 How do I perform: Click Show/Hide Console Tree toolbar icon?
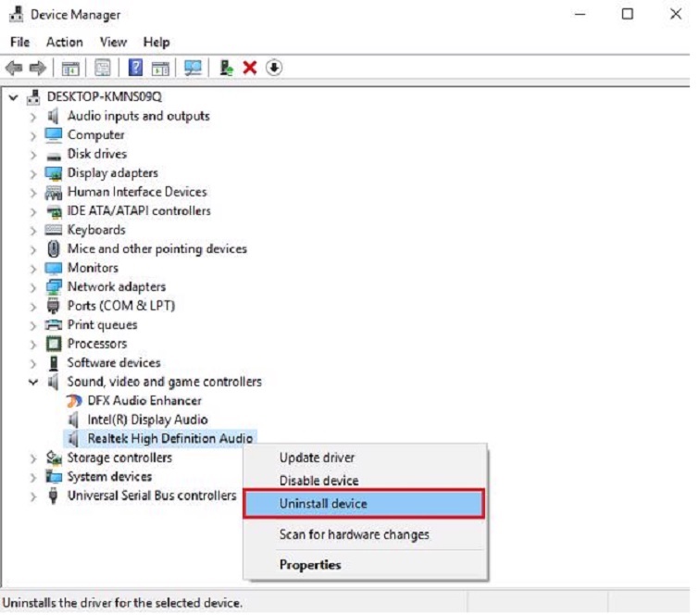[x=70, y=69]
